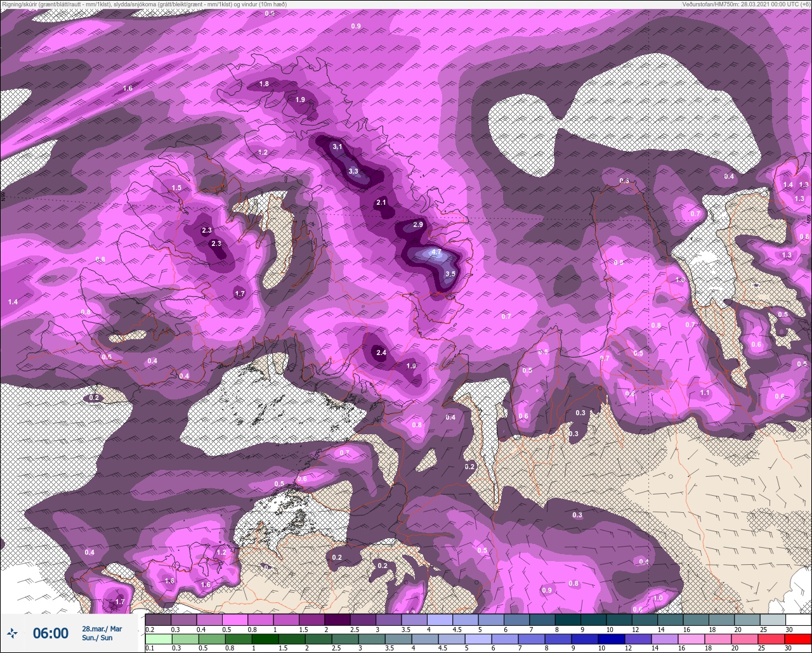The height and width of the screenshot is (653, 812).
Task: Click the 1.0 precipitation value on map
Action: [x=658, y=598]
